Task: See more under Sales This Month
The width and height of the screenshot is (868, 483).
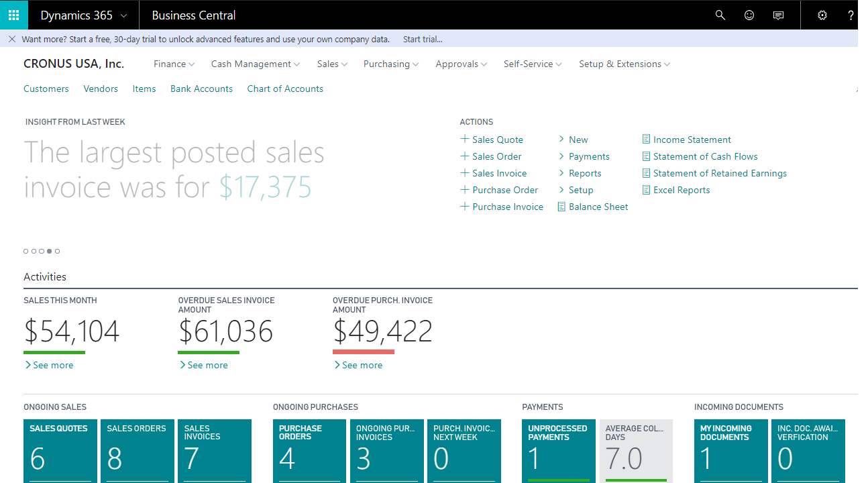Action: point(49,365)
